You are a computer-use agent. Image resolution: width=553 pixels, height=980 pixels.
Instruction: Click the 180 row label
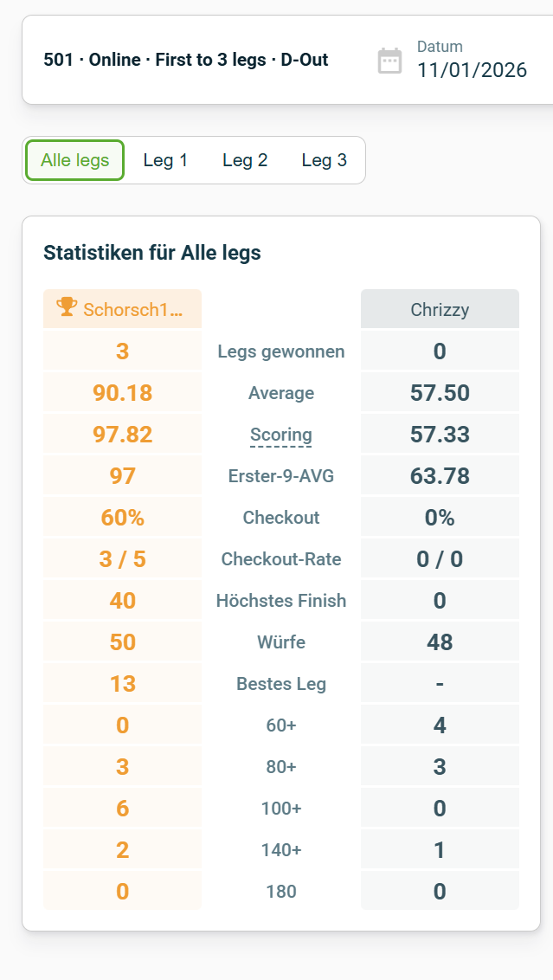(x=280, y=891)
